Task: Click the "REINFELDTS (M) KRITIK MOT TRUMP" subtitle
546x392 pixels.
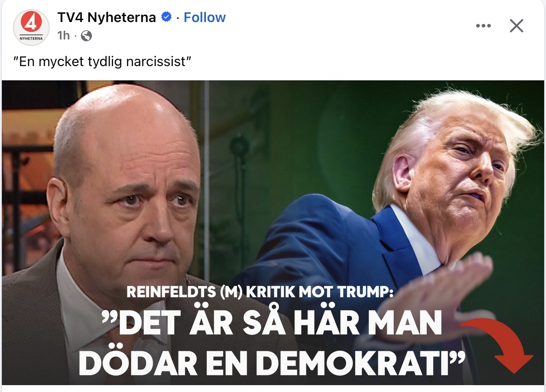Action: 260,292
